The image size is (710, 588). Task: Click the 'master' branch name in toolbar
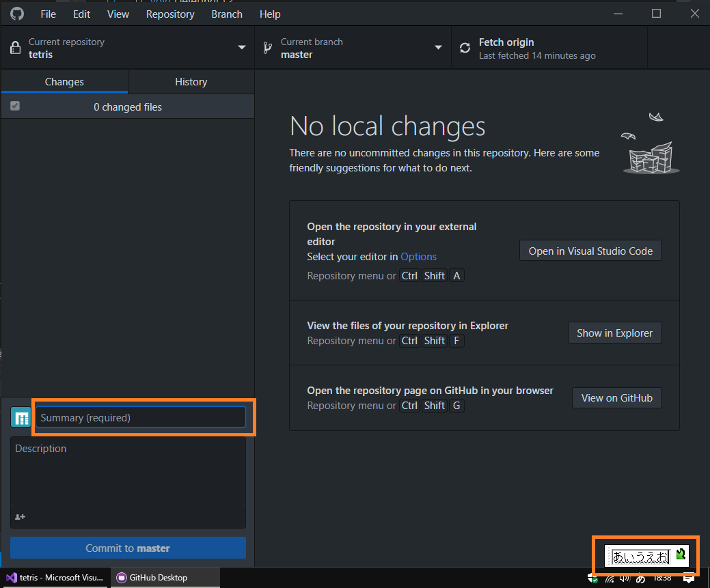[x=297, y=55]
